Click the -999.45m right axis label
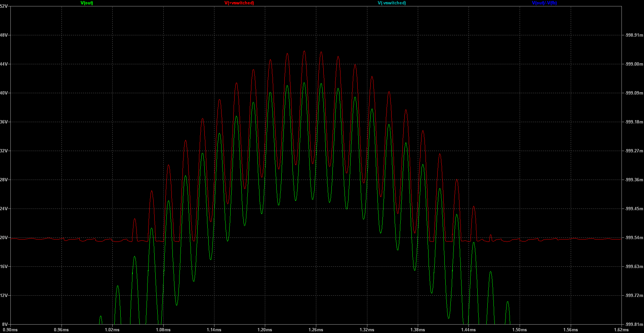Viewport: 644px width, 333px height. (x=634, y=209)
